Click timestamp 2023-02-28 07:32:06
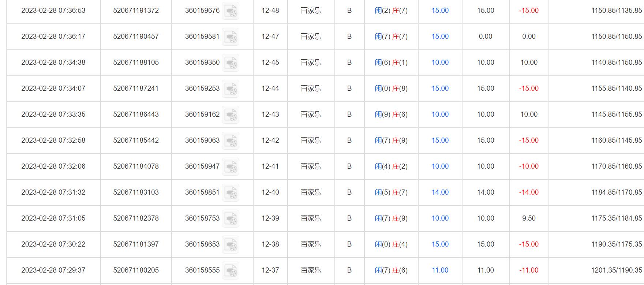 53,166
